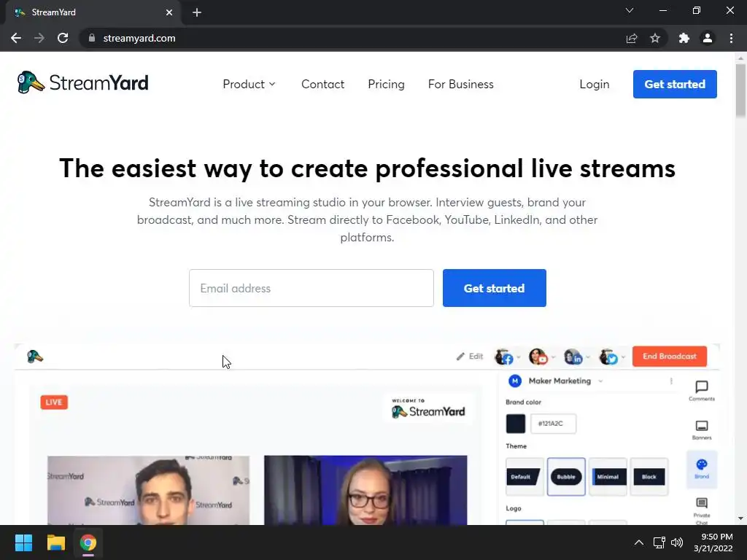747x560 pixels.
Task: Open the Comments panel icon
Action: coord(702,391)
